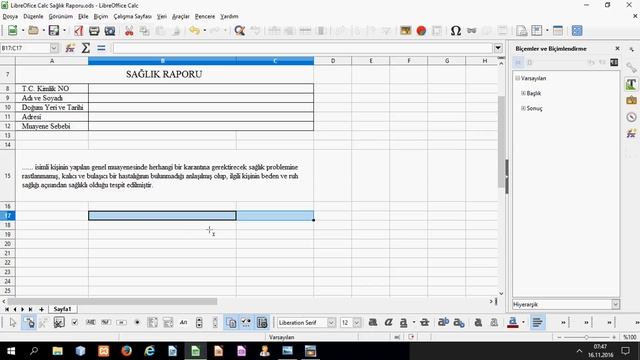The width and height of the screenshot is (640, 360).
Task: Open a file with folder icon
Action: tap(33, 31)
